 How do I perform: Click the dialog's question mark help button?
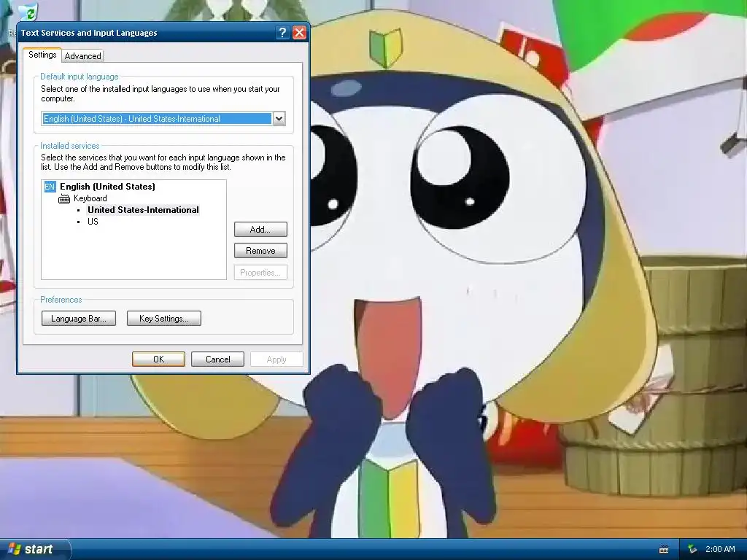click(282, 32)
